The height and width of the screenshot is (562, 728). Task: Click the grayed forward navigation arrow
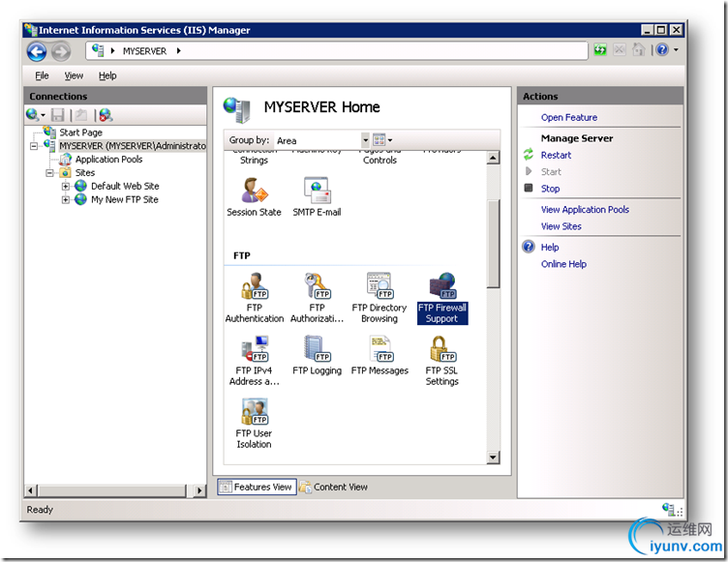61,51
